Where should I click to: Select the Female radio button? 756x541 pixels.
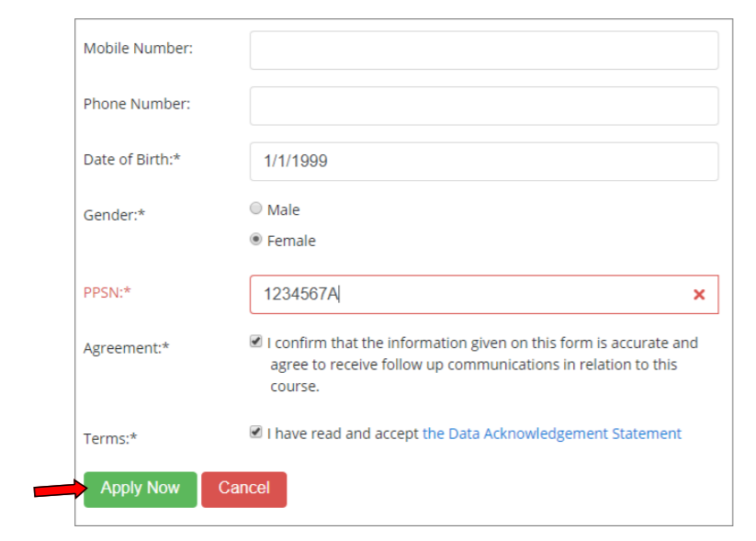tap(256, 239)
